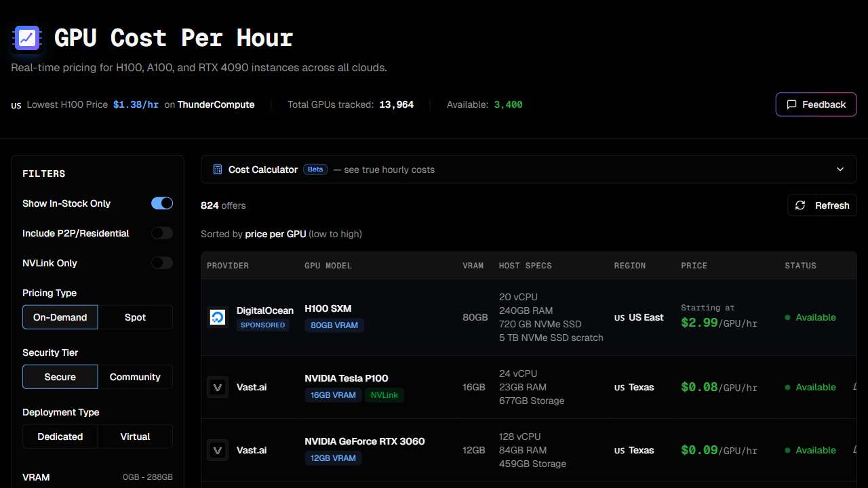Switch pricing type to Spot

coord(134,317)
